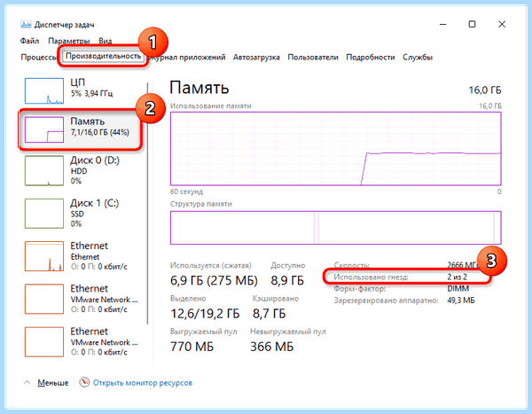Select the ЦП mini graph thumbnail
Screen dimensions: 532x414
coord(44,90)
